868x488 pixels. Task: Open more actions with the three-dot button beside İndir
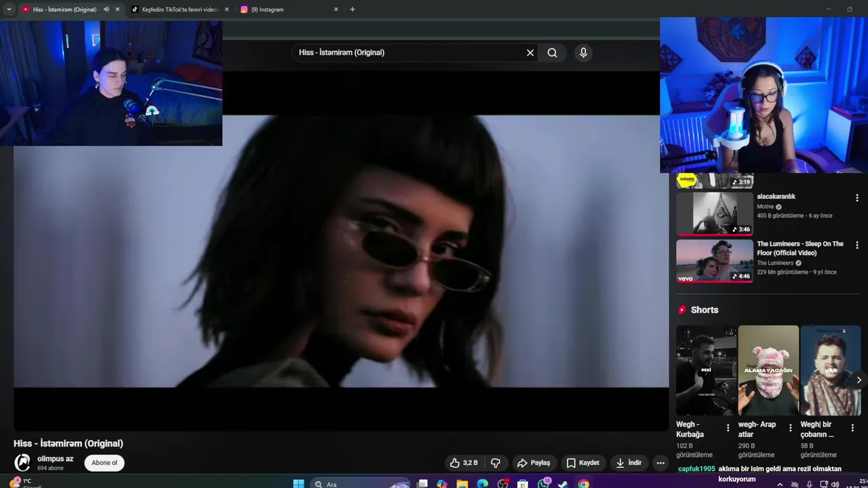pos(660,463)
